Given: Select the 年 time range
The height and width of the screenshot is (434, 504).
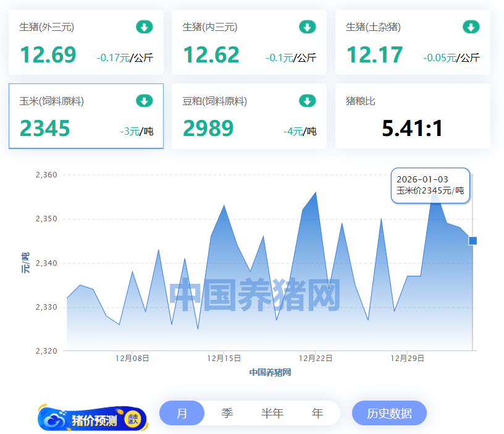Looking at the screenshot, I should [x=317, y=414].
